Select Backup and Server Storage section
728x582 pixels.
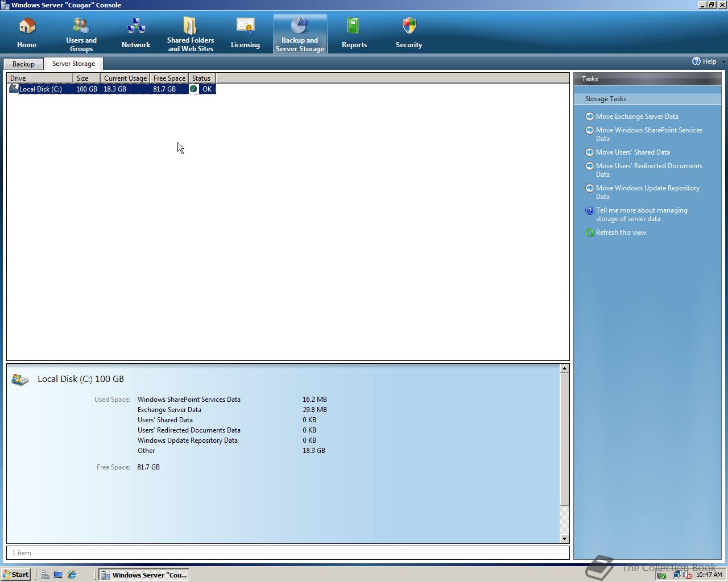click(x=300, y=34)
